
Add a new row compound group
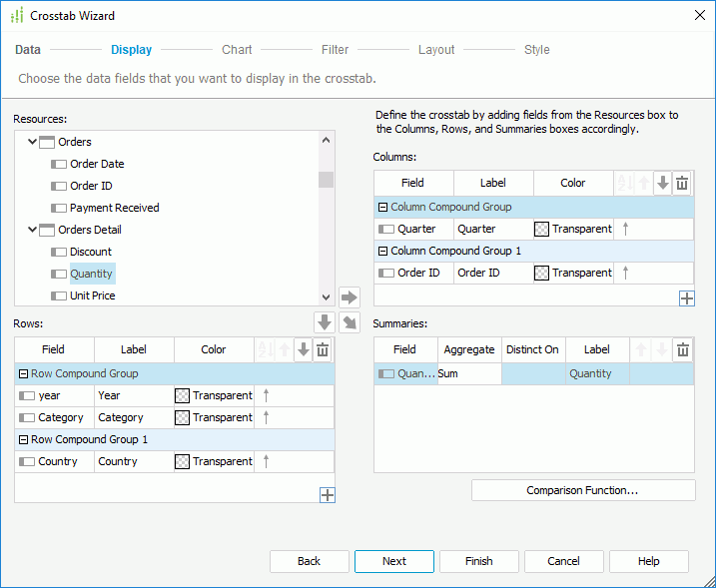327,495
